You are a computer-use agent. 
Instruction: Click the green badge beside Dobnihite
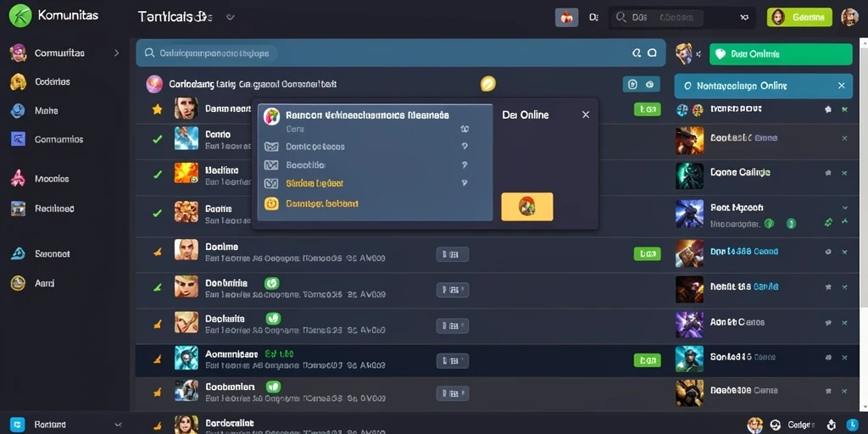click(271, 283)
